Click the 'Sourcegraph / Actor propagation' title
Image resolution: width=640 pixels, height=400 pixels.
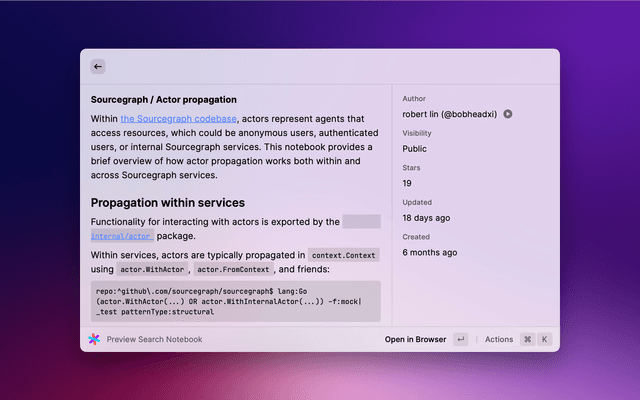click(x=164, y=100)
